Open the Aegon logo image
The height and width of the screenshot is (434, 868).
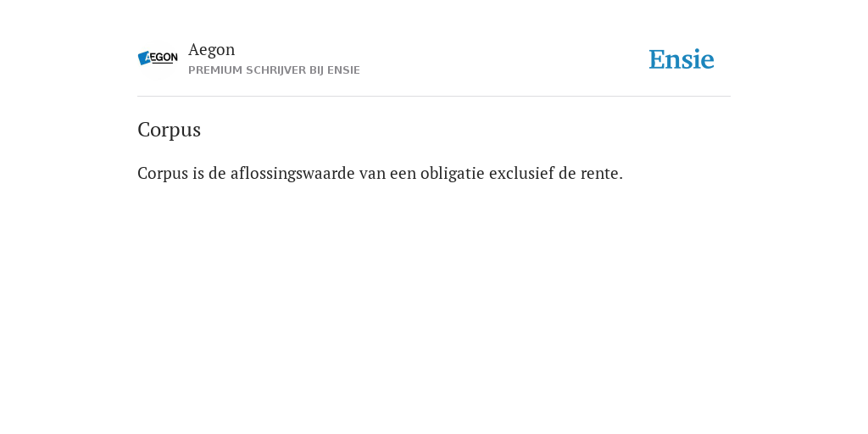(x=158, y=58)
